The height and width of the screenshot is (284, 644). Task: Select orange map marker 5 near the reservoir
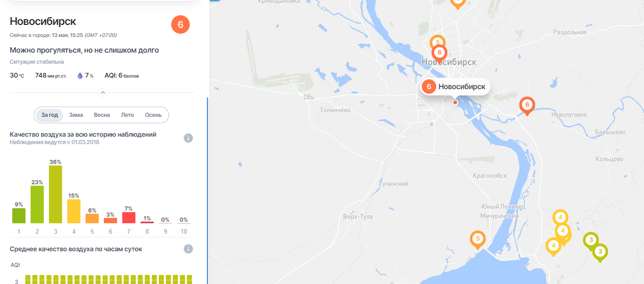(478, 240)
